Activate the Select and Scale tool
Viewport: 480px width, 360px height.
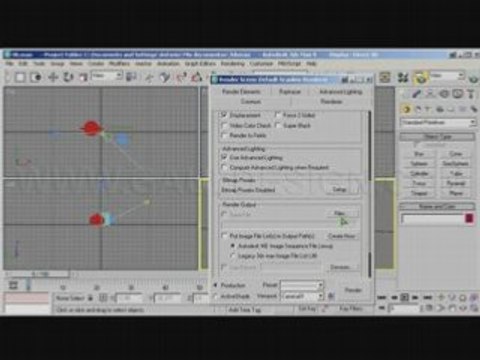tap(83, 77)
